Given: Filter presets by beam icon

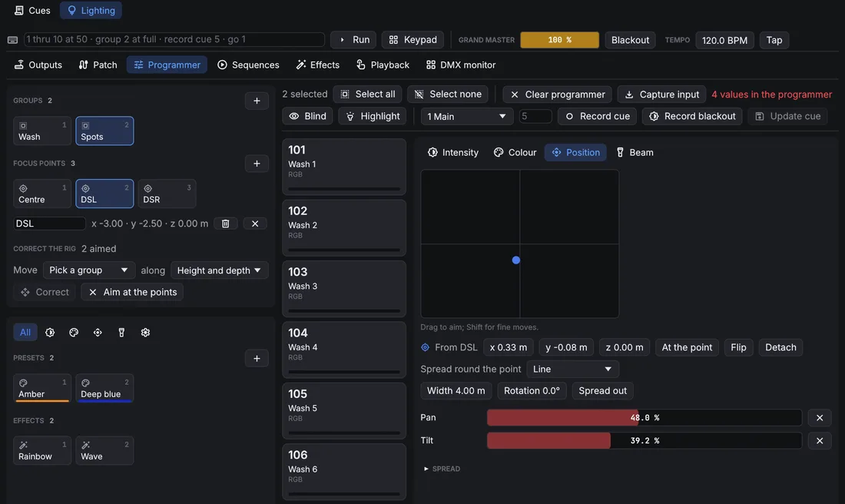Looking at the screenshot, I should point(121,333).
